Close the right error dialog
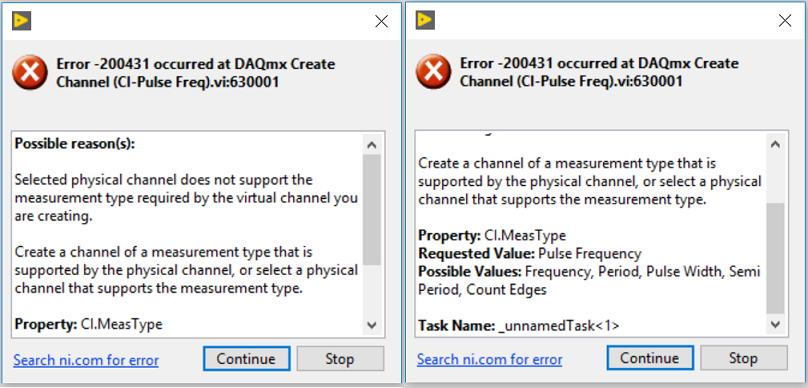This screenshot has height=388, width=808. coord(785,21)
